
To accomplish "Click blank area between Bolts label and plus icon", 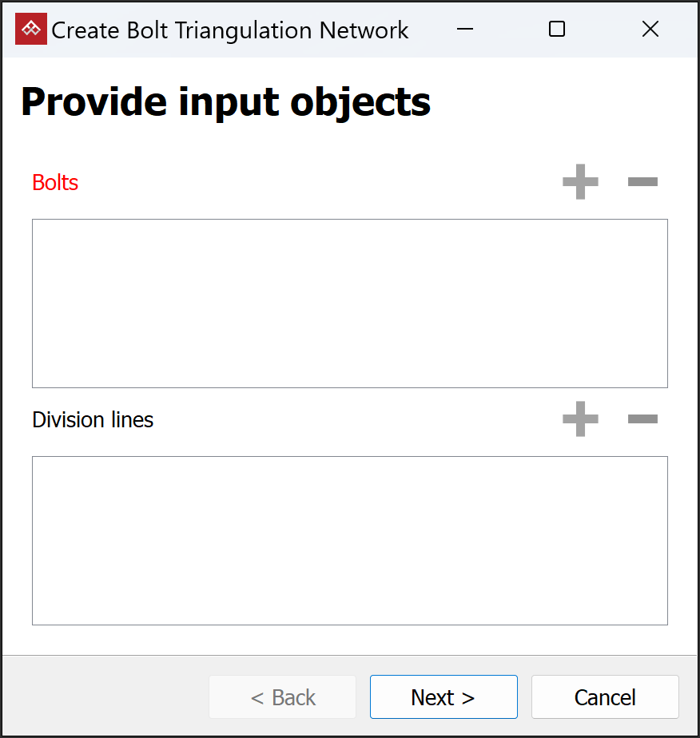I will click(x=320, y=183).
